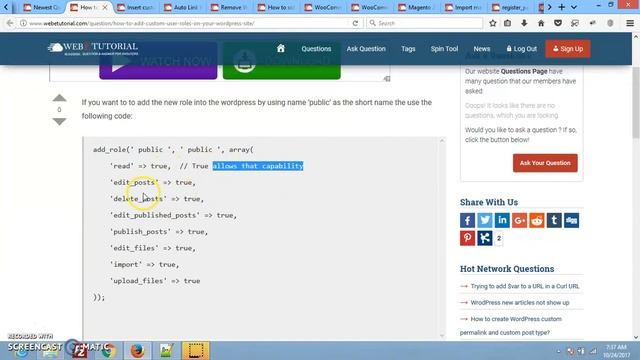
Task: Share on Facebook
Action: (x=467, y=220)
